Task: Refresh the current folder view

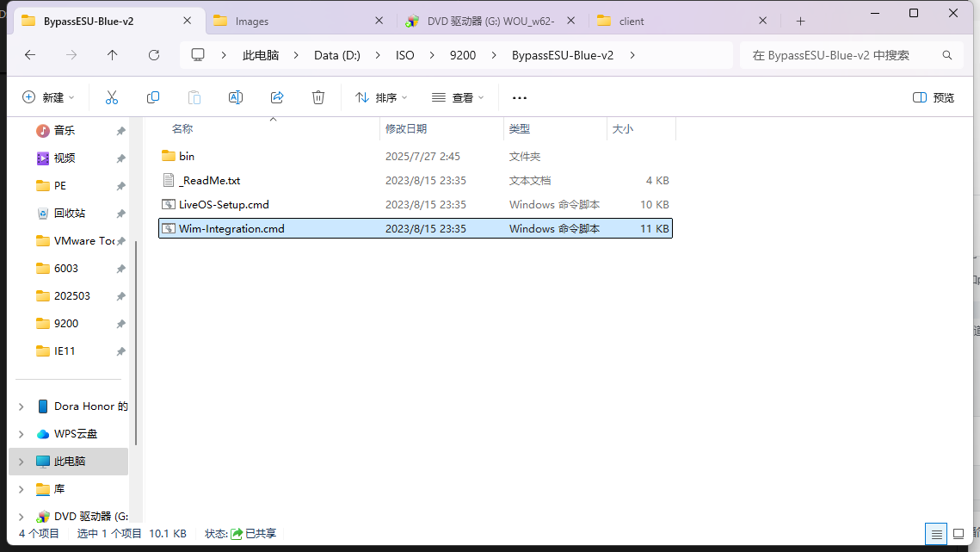Action: pos(154,55)
